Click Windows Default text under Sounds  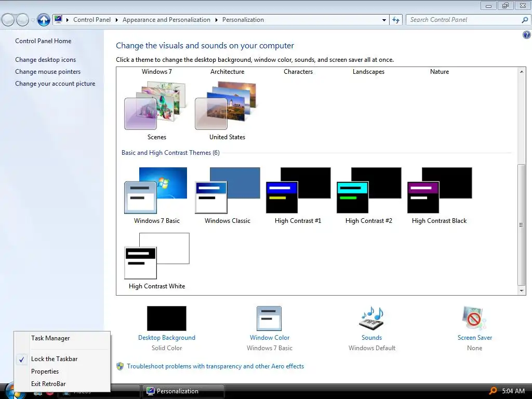(372, 348)
